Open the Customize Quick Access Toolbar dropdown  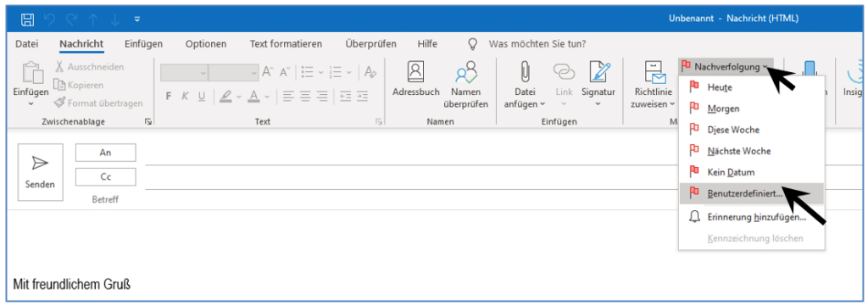click(136, 19)
